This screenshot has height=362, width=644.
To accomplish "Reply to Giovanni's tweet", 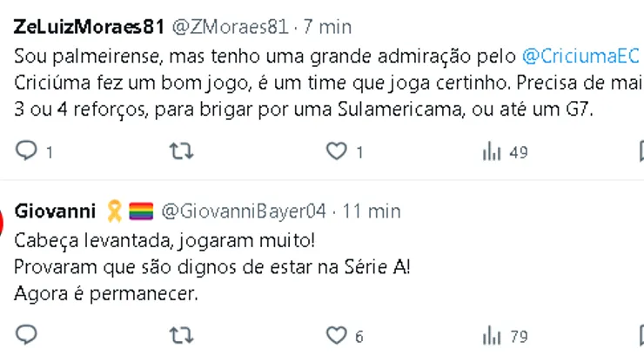I will pos(27,335).
